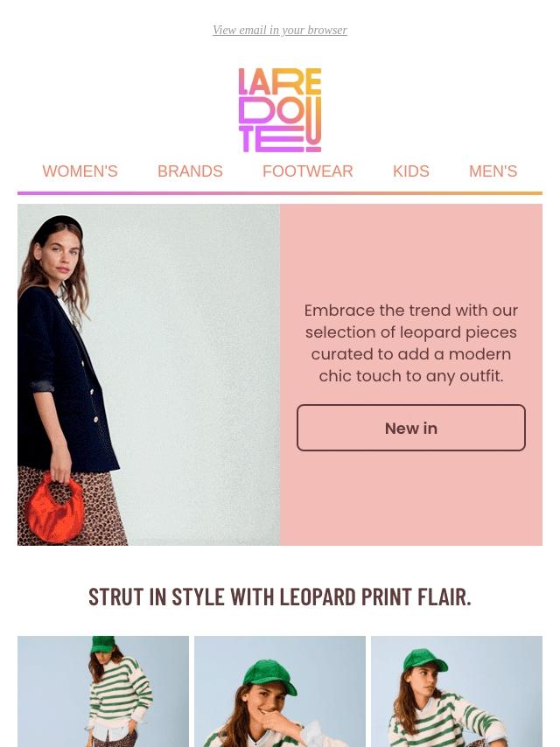
Task: Navigate to the Kids category
Action: point(411,171)
